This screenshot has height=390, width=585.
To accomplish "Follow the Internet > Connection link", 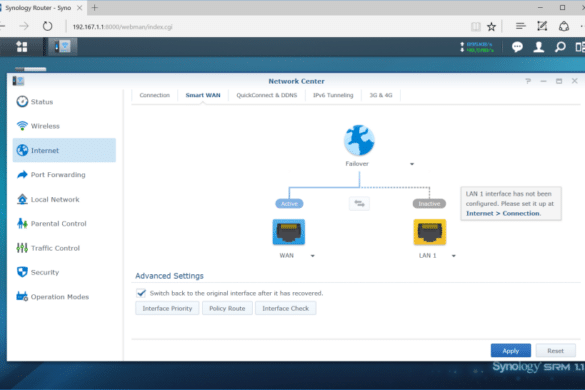I will (x=503, y=213).
